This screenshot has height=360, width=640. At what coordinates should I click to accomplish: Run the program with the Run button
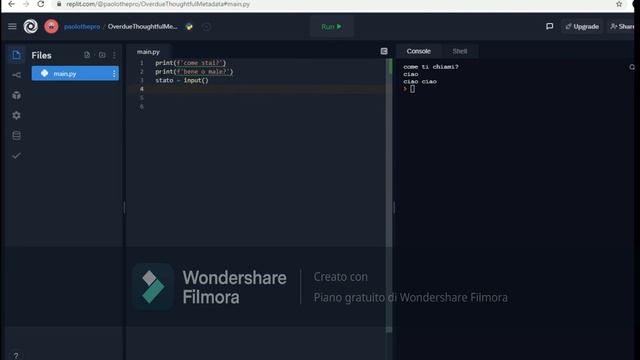point(331,27)
